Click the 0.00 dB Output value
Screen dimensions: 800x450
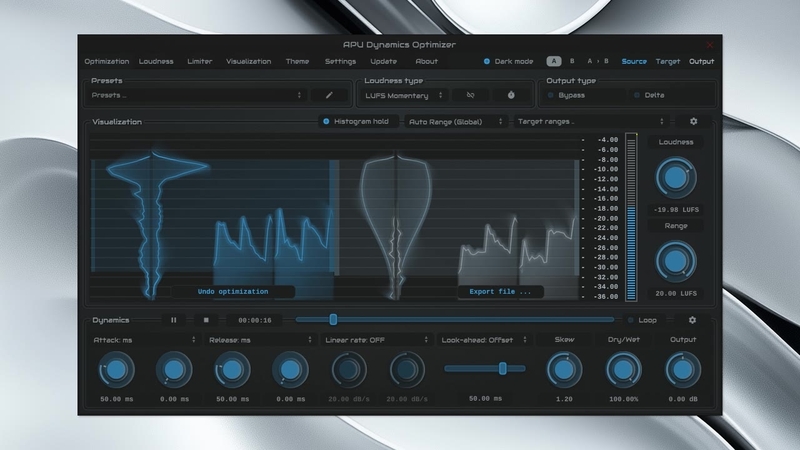683,399
